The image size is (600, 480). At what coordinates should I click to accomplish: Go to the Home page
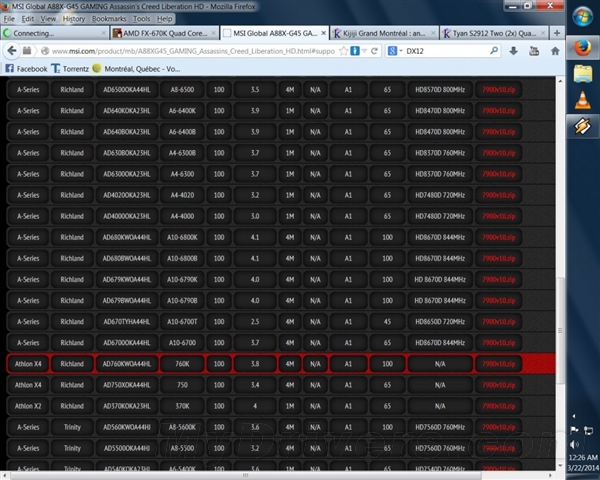pos(555,51)
